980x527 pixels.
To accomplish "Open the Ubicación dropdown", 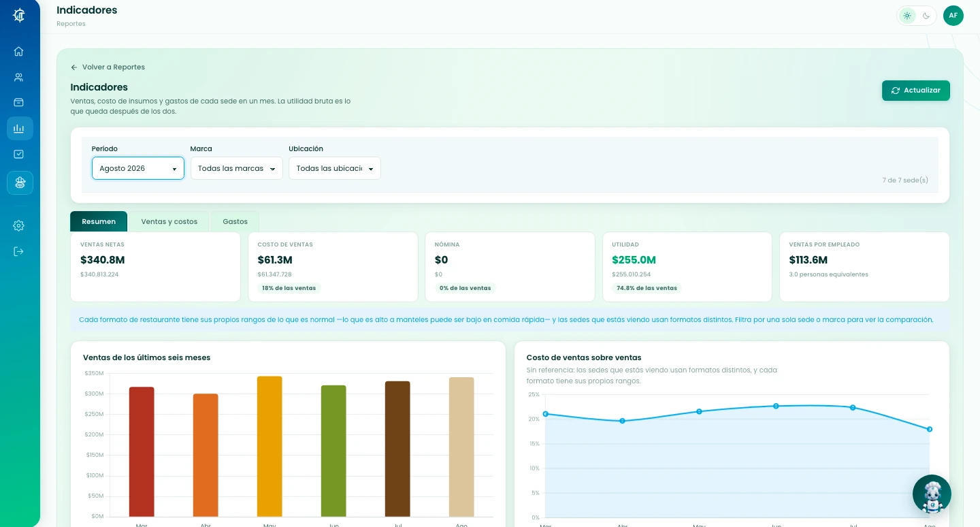I will (335, 168).
